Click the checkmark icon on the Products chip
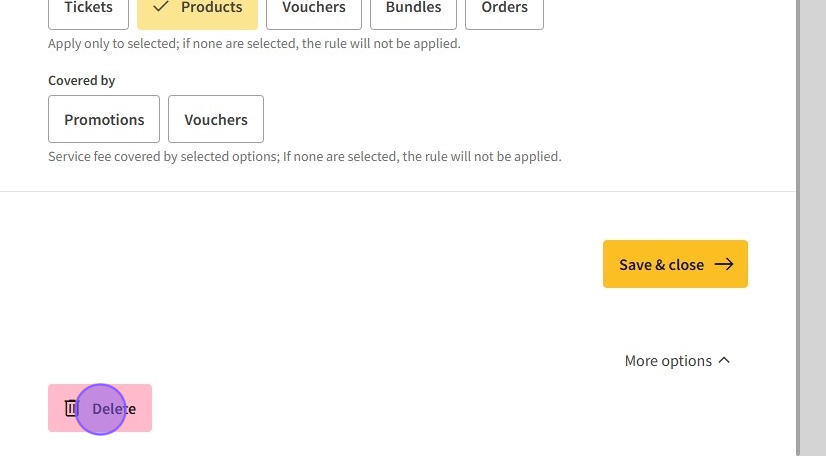 coord(161,6)
